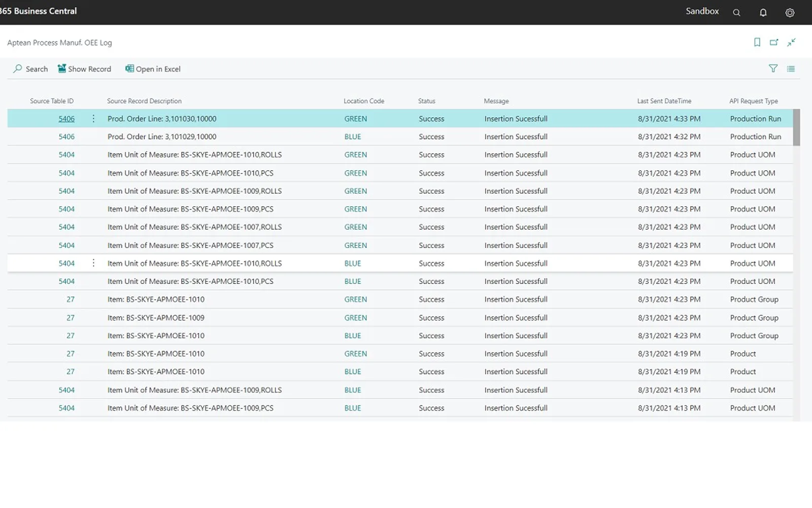
Task: Switch layout using the list view icon
Action: [791, 69]
